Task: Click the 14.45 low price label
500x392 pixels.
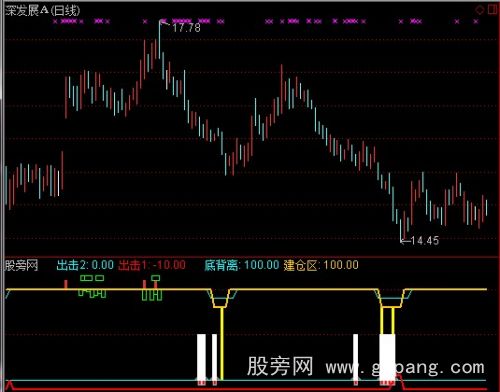Action: (425, 241)
